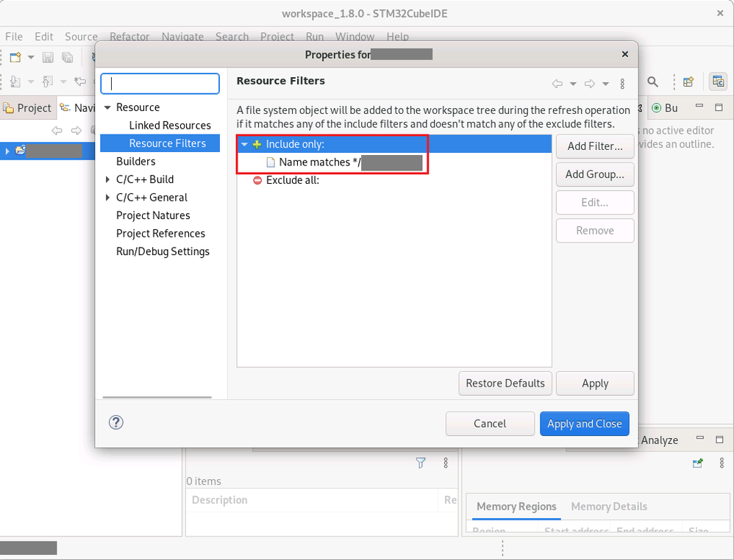Open the File menu
Image resolution: width=734 pixels, height=560 pixels.
[13, 37]
